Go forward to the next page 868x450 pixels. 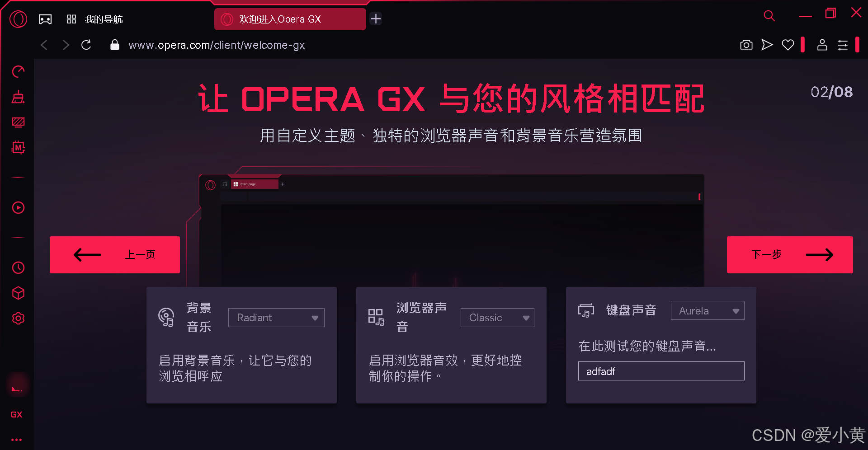(x=66, y=45)
